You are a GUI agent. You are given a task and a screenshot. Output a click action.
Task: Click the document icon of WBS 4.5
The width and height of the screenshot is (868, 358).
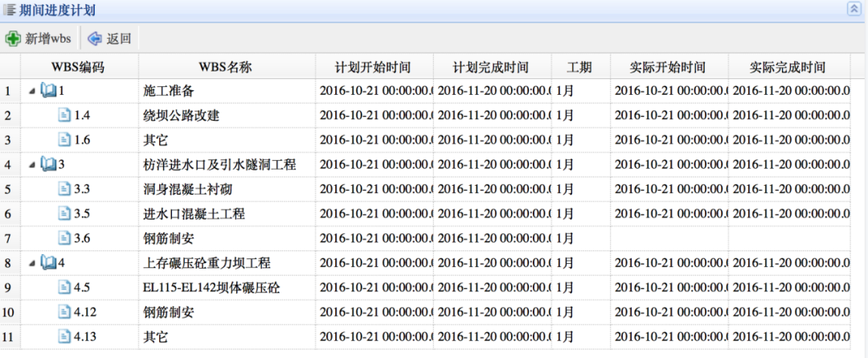65,287
